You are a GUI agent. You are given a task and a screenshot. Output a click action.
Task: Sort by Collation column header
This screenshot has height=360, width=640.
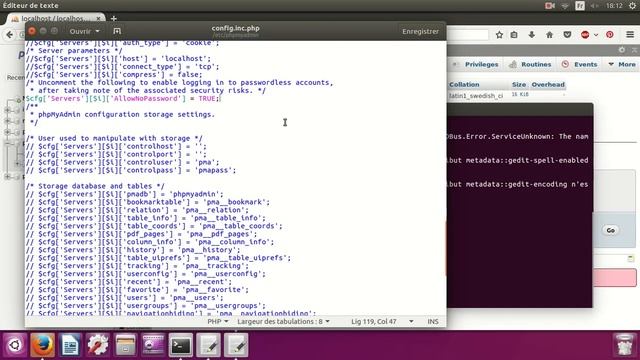coord(464,84)
